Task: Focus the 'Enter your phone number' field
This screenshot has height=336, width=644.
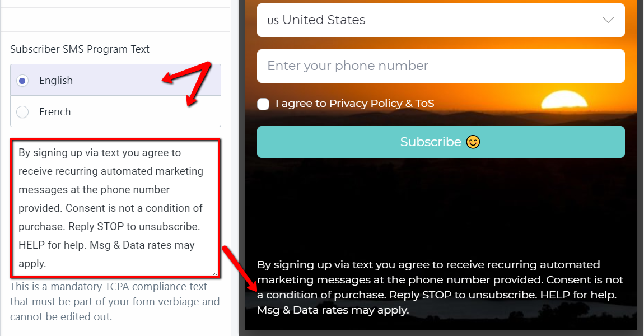Action: tap(441, 66)
